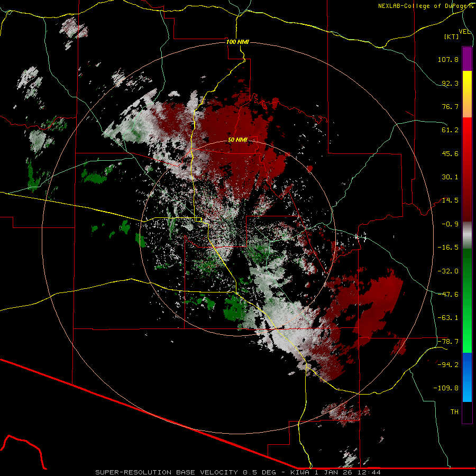This screenshot has height=476, width=476.
Task: Click the 76.7 legend value
Action: click(450, 106)
